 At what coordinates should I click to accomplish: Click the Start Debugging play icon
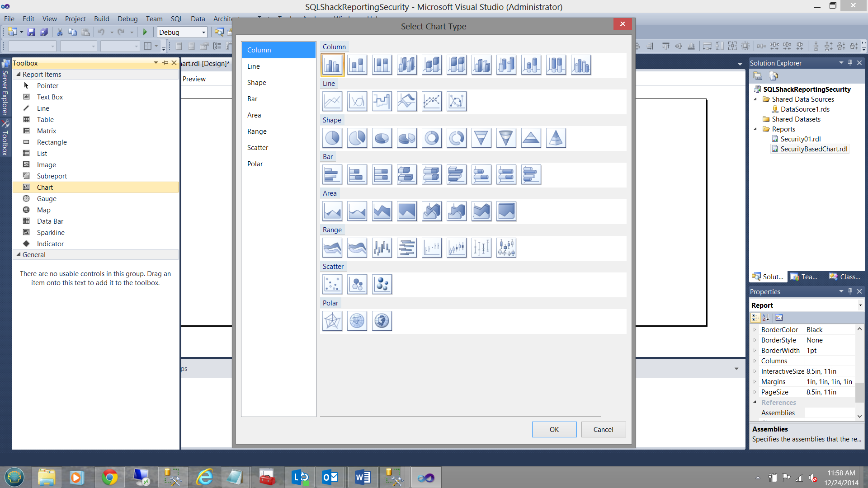pos(145,32)
